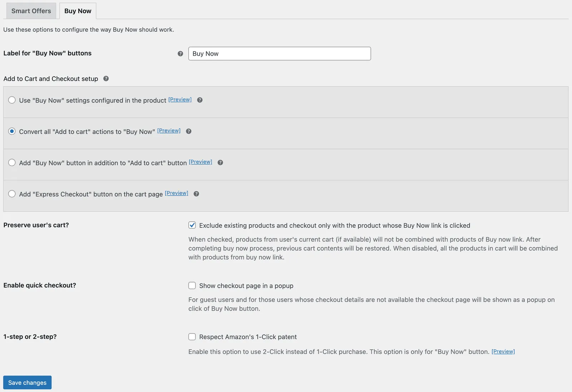Image resolution: width=572 pixels, height=392 pixels.
Task: Click help icon for Add Buy Now button option
Action: point(220,163)
